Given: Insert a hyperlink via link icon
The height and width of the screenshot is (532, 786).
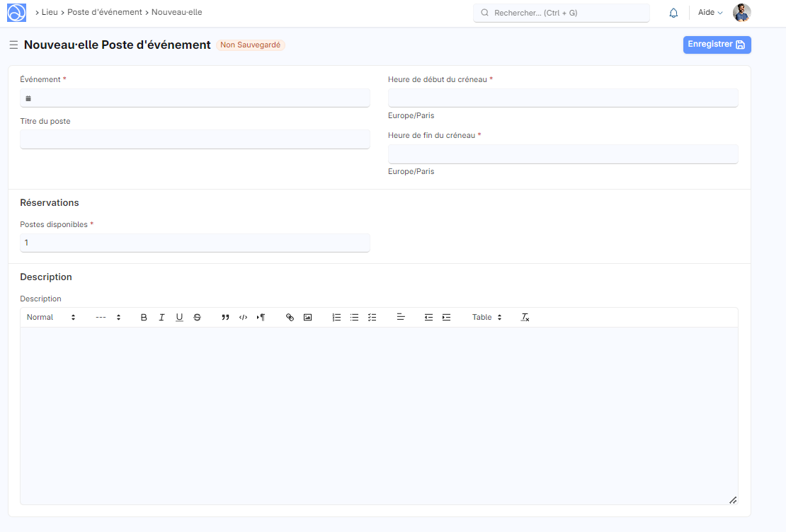Looking at the screenshot, I should click(x=290, y=318).
